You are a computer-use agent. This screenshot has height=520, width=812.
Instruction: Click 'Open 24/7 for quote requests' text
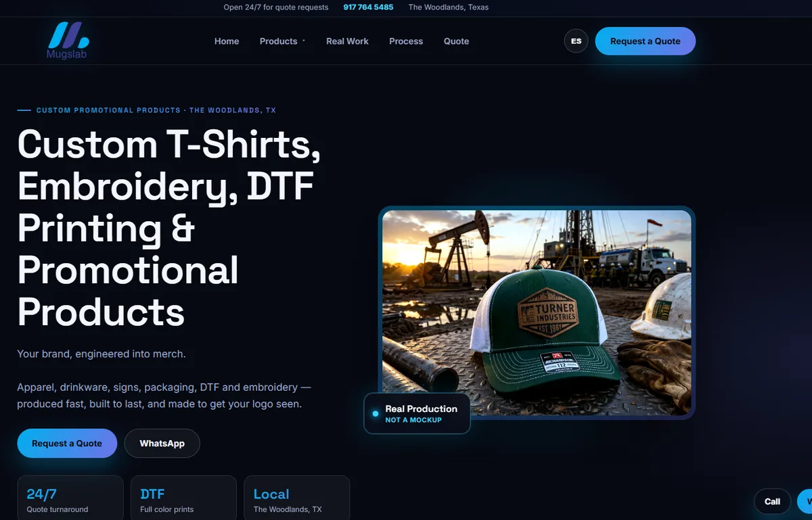click(x=276, y=7)
